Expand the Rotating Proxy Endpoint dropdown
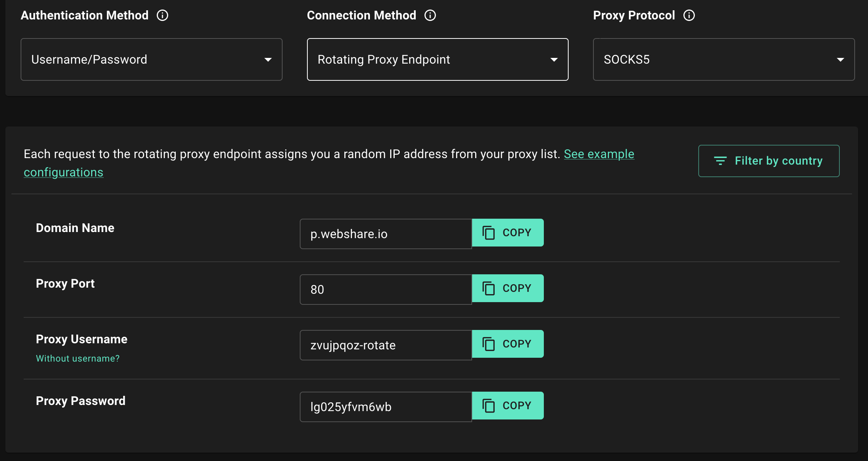 point(437,59)
